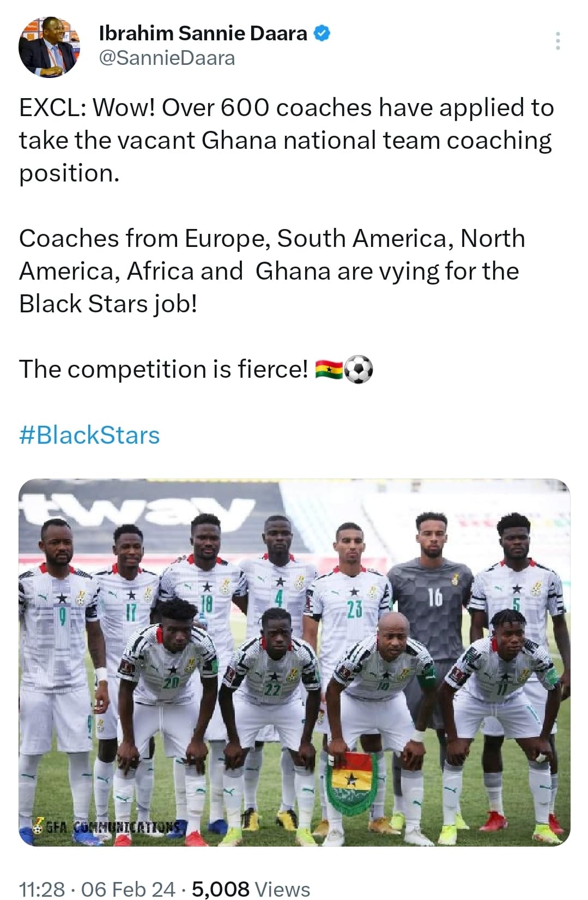The height and width of the screenshot is (900, 588).
Task: Open the Ibrahim Sannie Daara display name
Action: click(x=203, y=34)
